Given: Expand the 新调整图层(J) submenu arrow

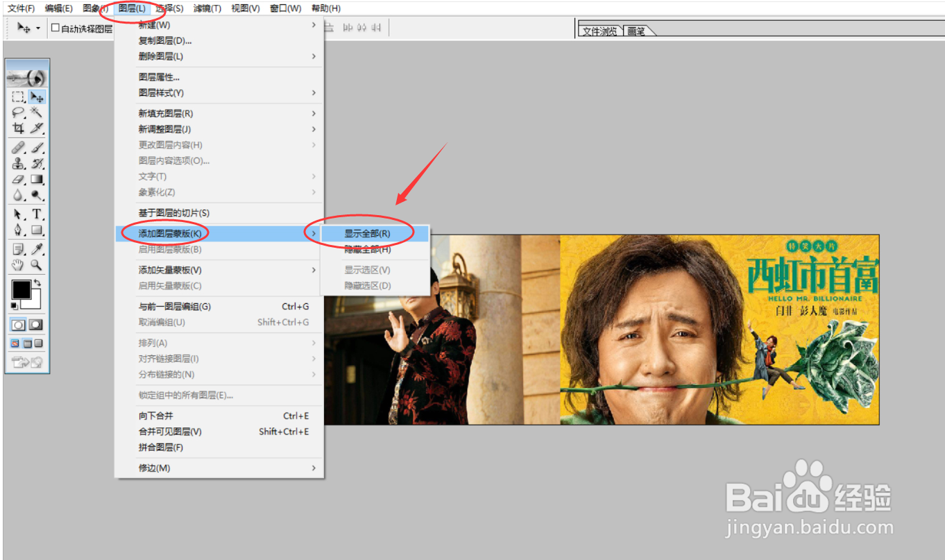Looking at the screenshot, I should (x=314, y=129).
